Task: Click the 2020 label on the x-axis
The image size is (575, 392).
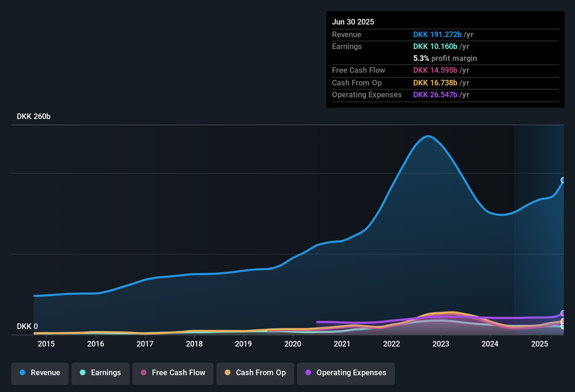Action: click(293, 344)
